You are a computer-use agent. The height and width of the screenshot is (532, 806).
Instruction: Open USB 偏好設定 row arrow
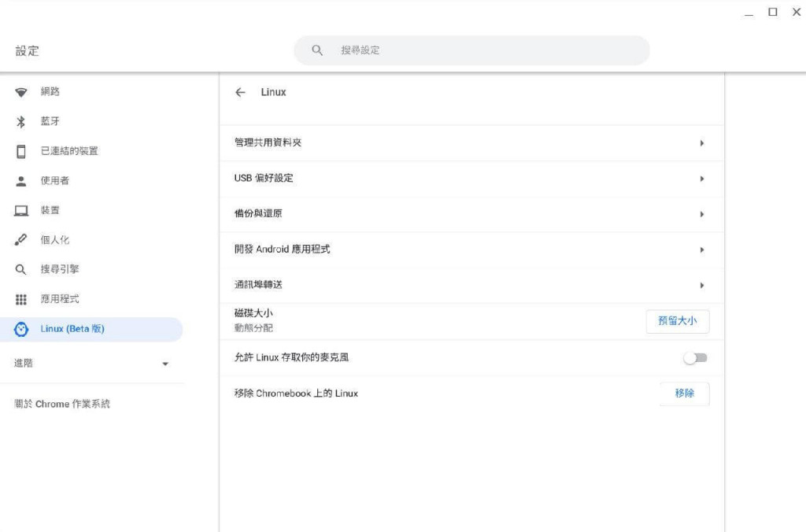(x=701, y=179)
